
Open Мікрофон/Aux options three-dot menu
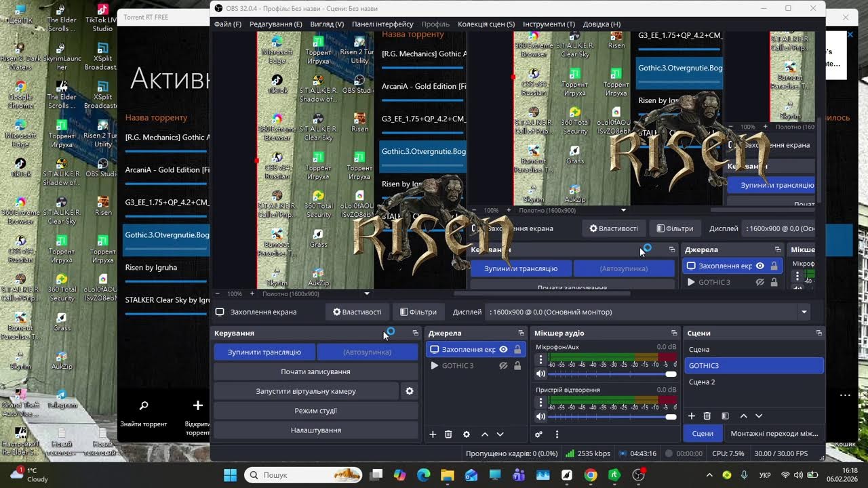coord(540,360)
